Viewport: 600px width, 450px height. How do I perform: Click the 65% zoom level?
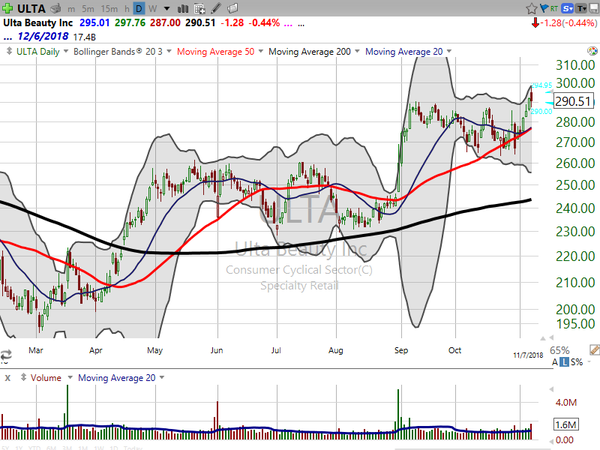point(559,350)
